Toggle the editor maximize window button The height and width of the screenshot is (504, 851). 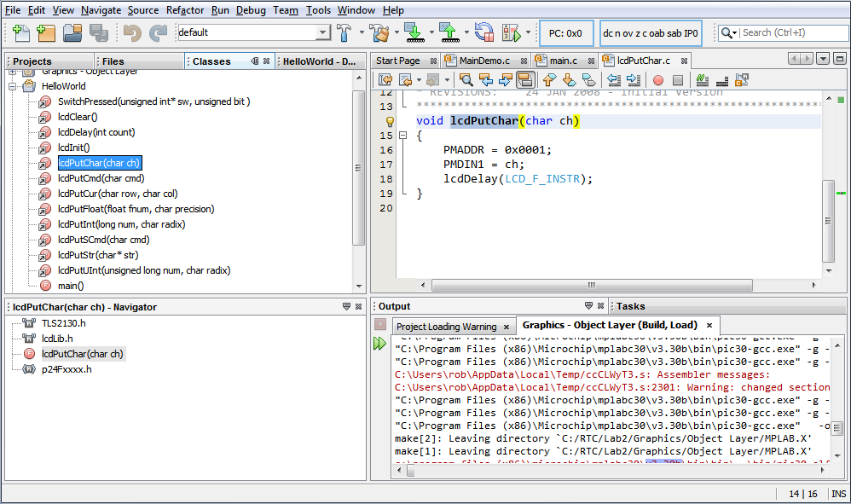(839, 60)
